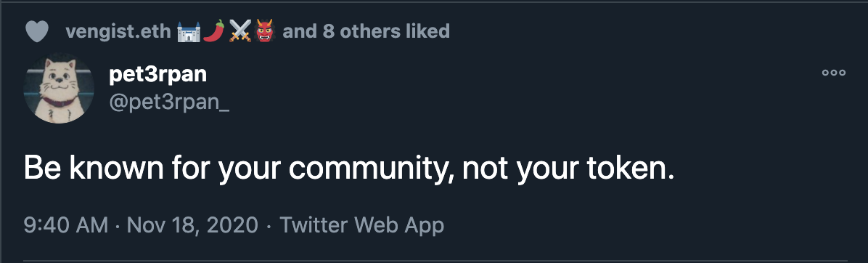Click the red chili pepper emoji

pos(213,31)
